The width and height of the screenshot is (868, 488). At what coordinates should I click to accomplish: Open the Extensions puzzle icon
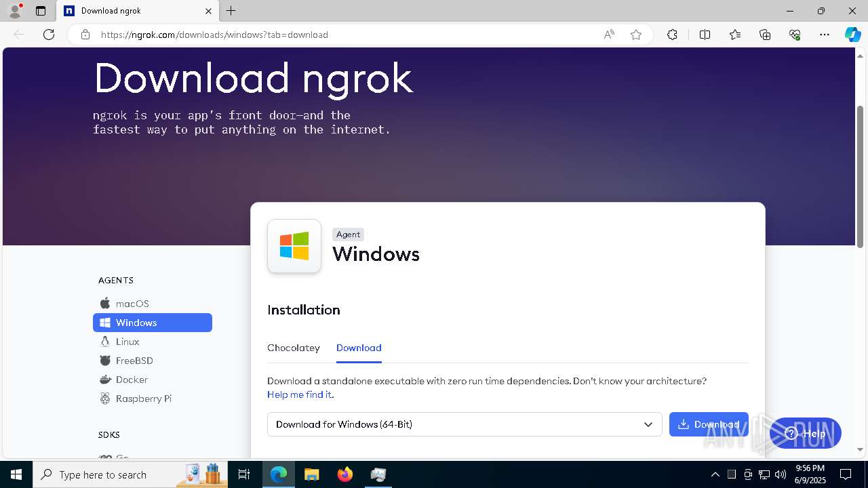click(x=672, y=35)
